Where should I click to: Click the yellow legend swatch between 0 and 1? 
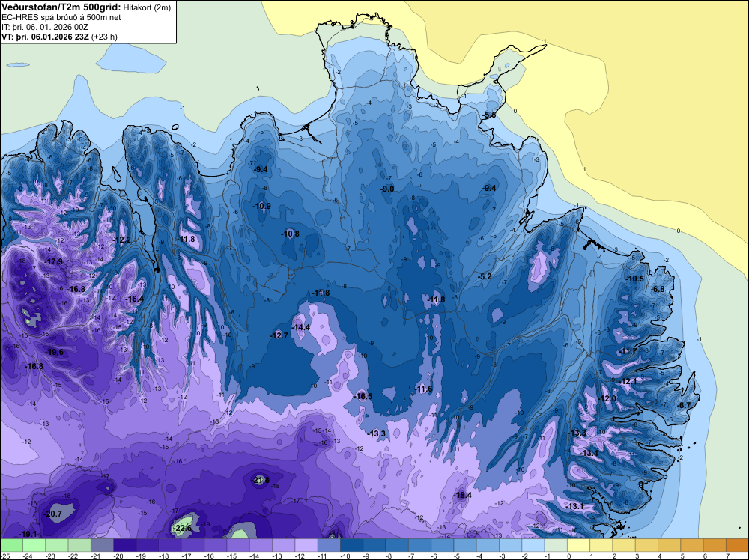(578, 545)
